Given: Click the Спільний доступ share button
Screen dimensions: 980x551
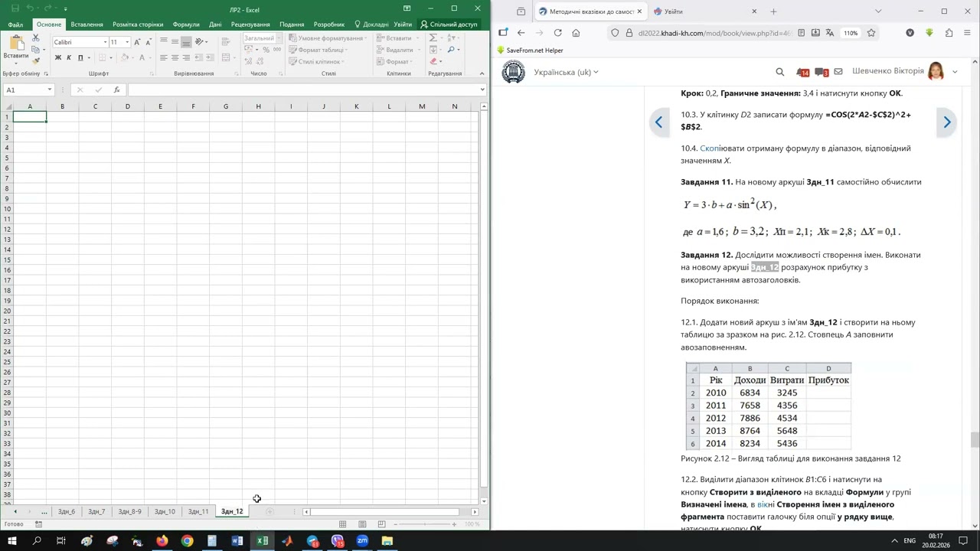Looking at the screenshot, I should [x=449, y=24].
